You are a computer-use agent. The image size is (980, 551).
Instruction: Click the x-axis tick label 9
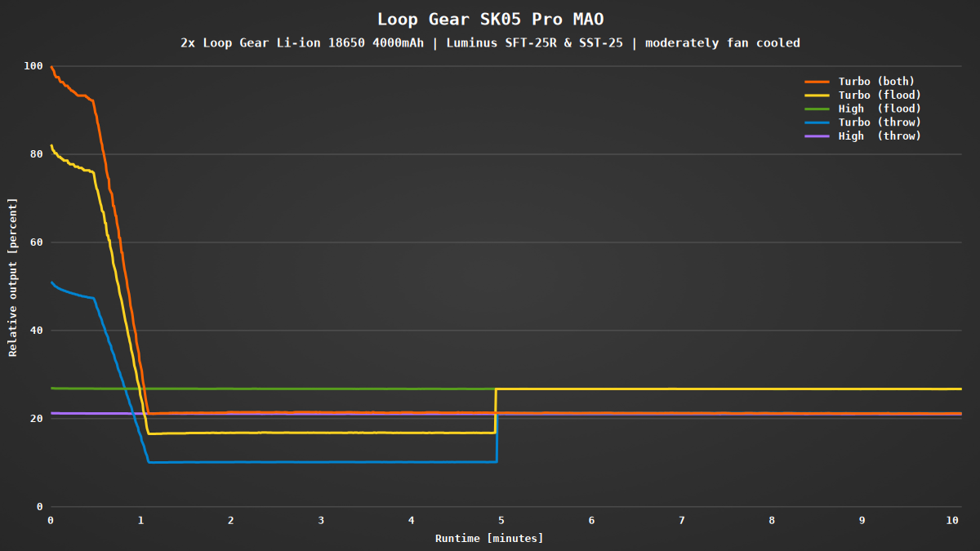(862, 520)
